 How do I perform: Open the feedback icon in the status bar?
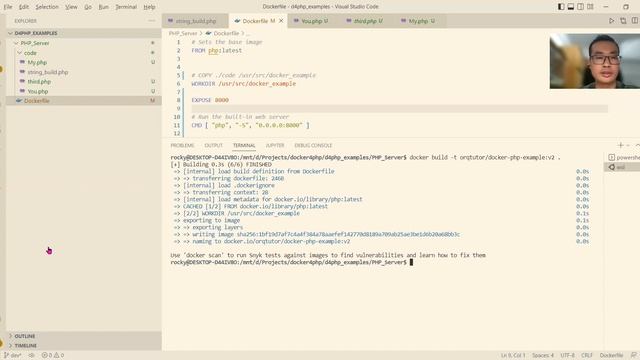click(x=633, y=355)
